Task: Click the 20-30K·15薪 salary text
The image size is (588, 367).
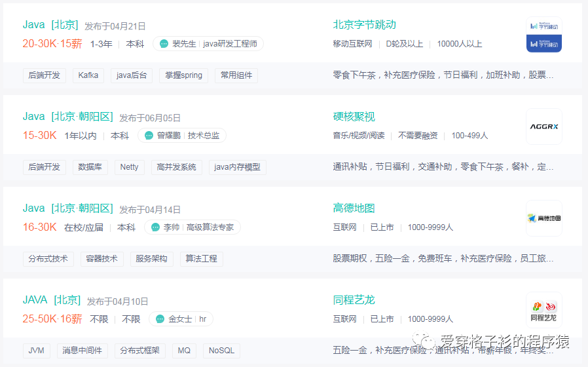Action: click(x=52, y=44)
